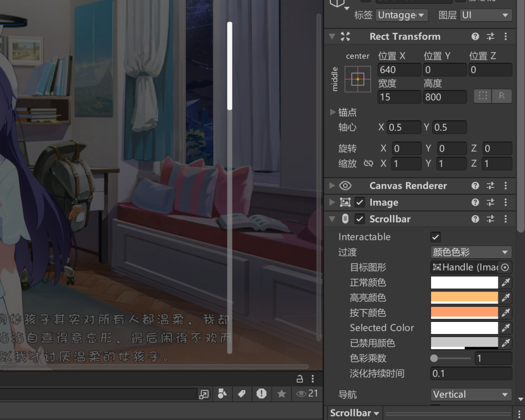The height and width of the screenshot is (420, 525).
Task: Click search by label tag icon
Action: click(x=242, y=394)
